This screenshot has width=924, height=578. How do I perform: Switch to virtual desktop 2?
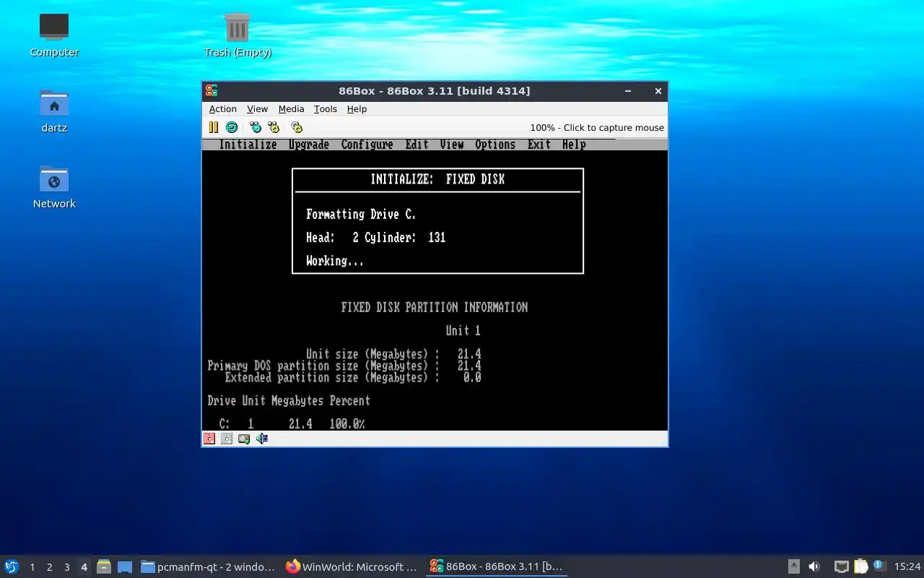coord(49,567)
